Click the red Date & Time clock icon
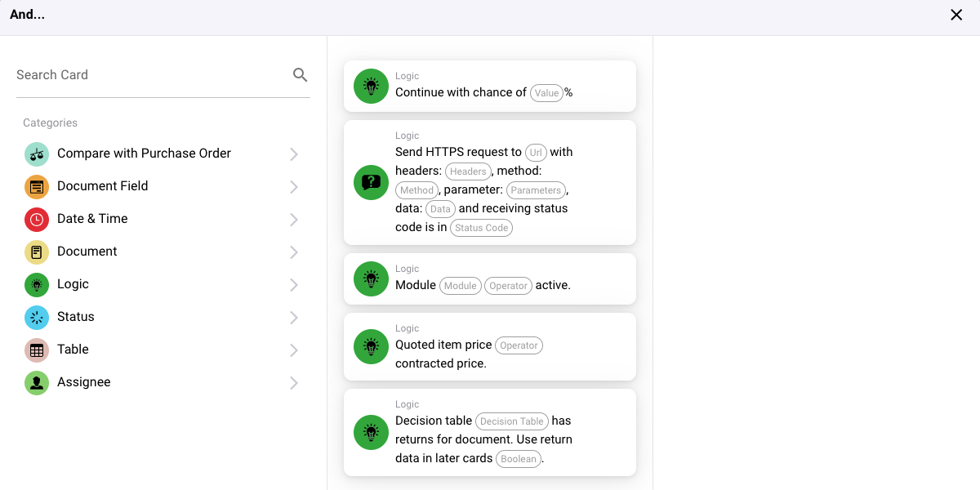Image resolution: width=980 pixels, height=490 pixels. [x=37, y=219]
